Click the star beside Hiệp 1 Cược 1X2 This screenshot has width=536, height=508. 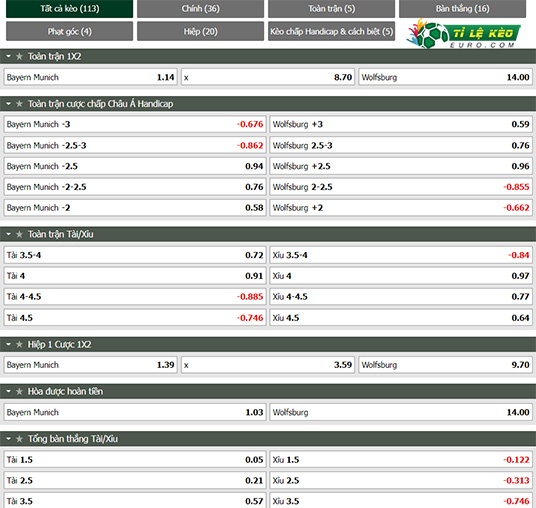(x=19, y=345)
